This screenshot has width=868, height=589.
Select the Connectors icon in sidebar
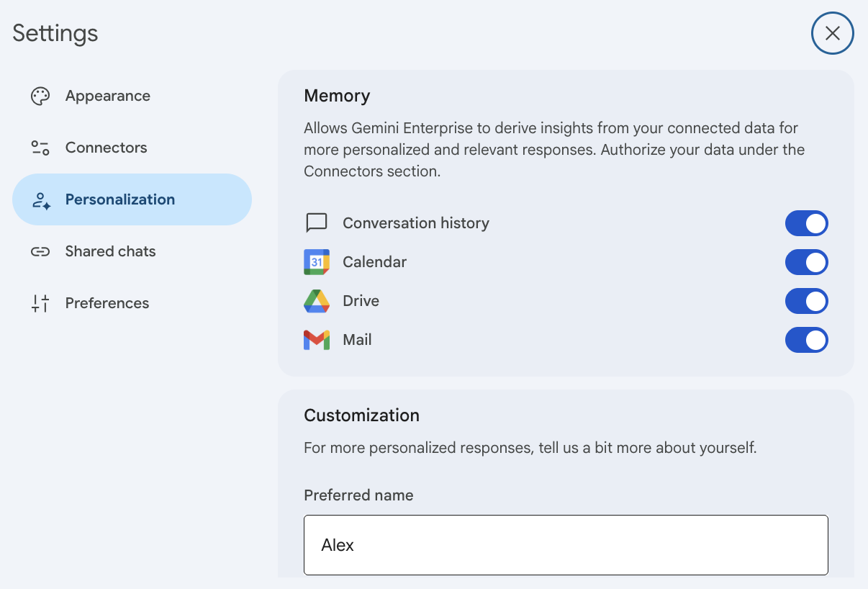coord(40,147)
